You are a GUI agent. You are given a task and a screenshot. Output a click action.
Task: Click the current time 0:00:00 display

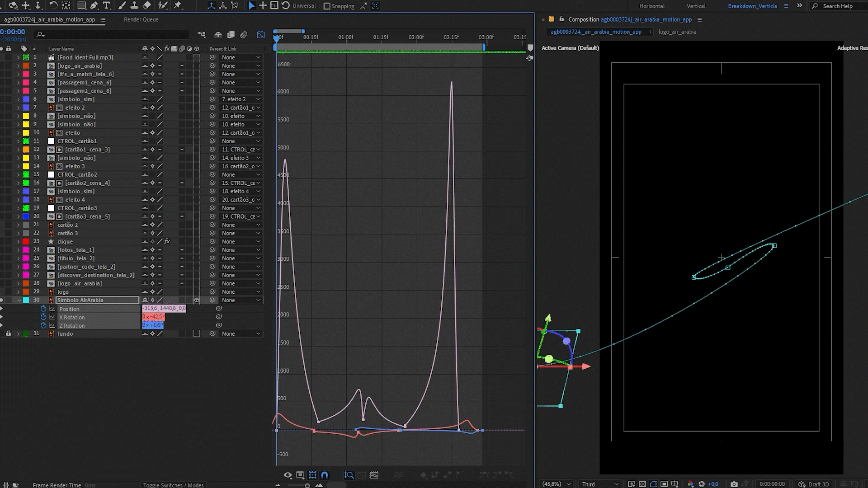tap(13, 32)
